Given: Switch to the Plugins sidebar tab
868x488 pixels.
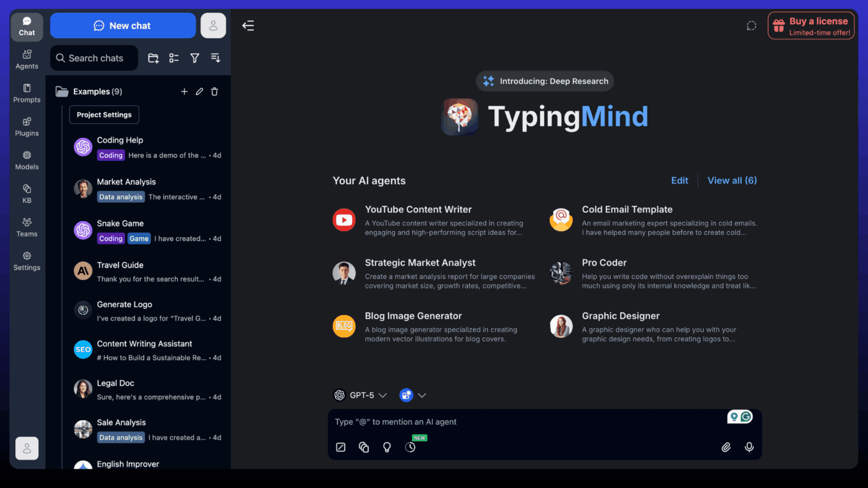Looking at the screenshot, I should point(27,127).
